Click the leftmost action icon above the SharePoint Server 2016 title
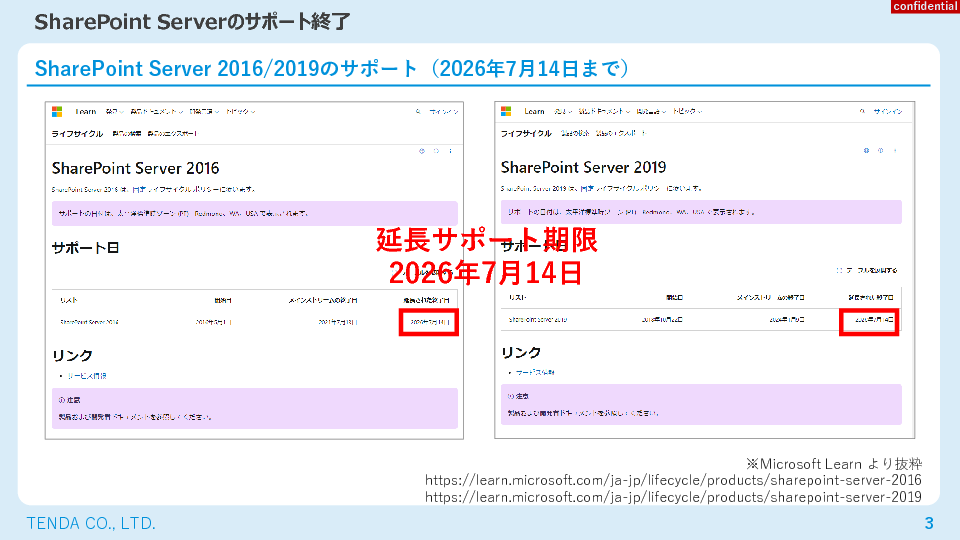 421,151
